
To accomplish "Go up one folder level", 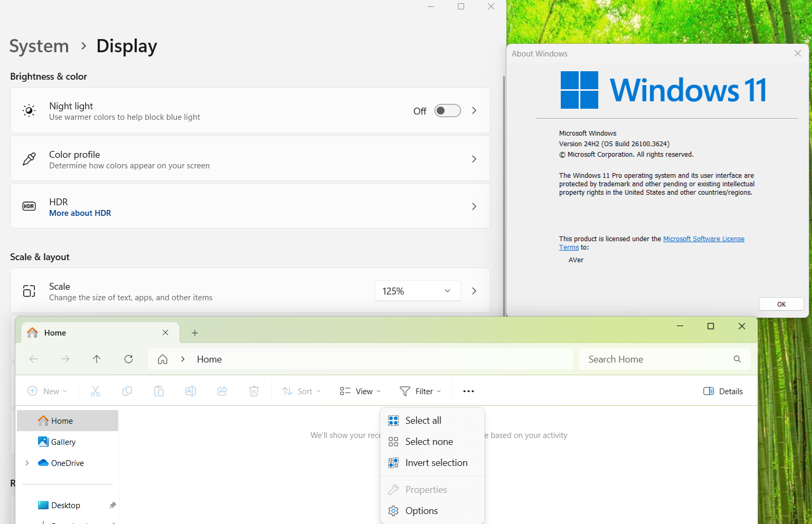I will [x=97, y=359].
